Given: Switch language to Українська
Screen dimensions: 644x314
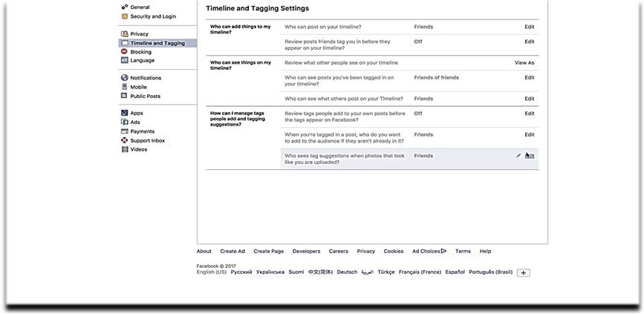Looking at the screenshot, I should pyautogui.click(x=270, y=272).
